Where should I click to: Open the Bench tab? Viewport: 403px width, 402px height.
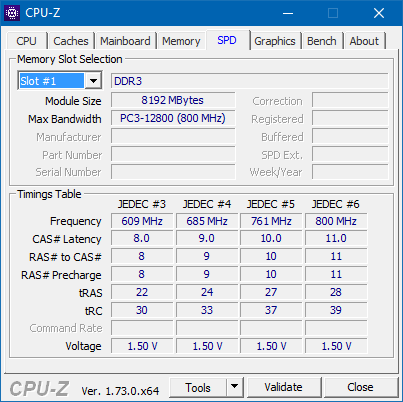(322, 41)
